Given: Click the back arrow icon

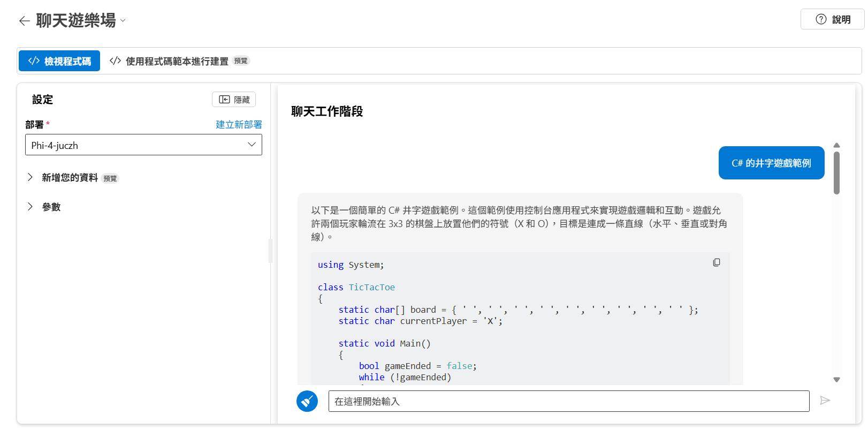Looking at the screenshot, I should (x=24, y=21).
